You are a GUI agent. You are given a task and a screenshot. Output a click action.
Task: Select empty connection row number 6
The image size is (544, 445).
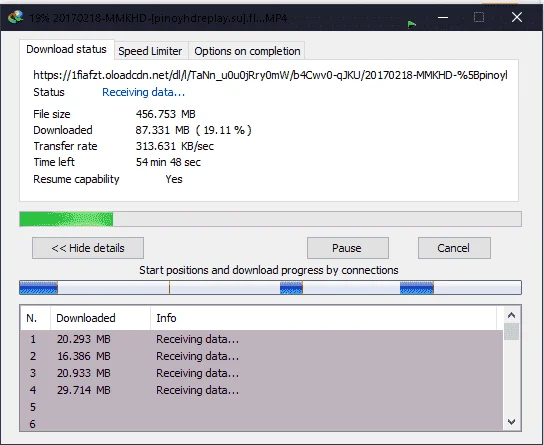pos(261,423)
